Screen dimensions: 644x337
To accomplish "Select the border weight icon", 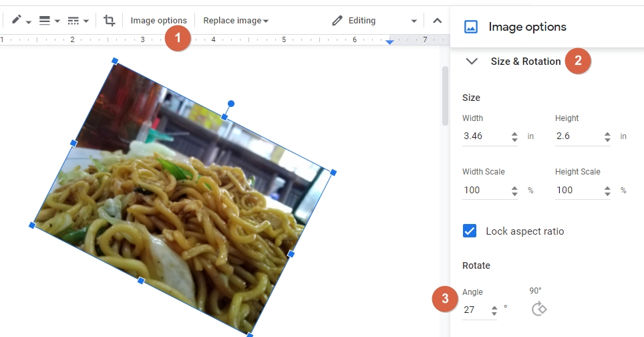I will (x=44, y=20).
